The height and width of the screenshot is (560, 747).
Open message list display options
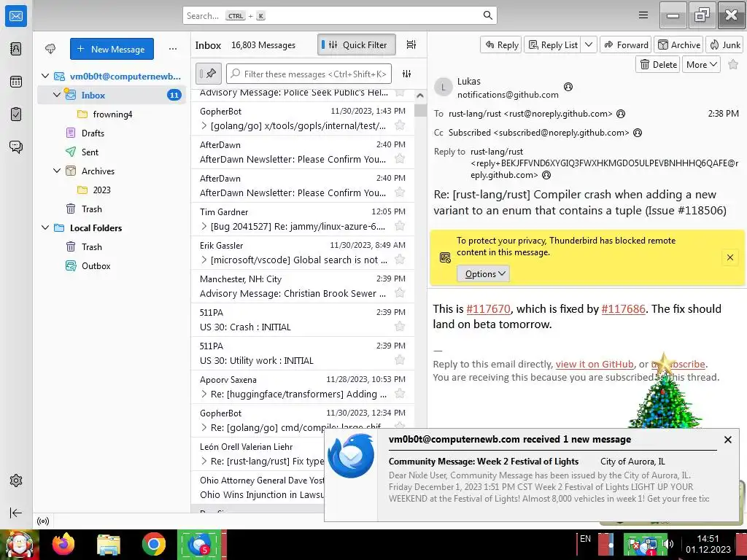point(411,44)
